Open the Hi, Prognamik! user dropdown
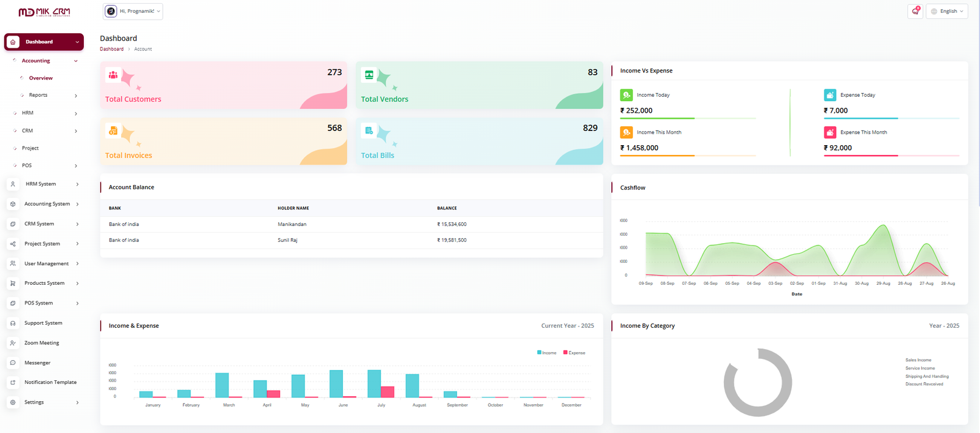 [133, 11]
